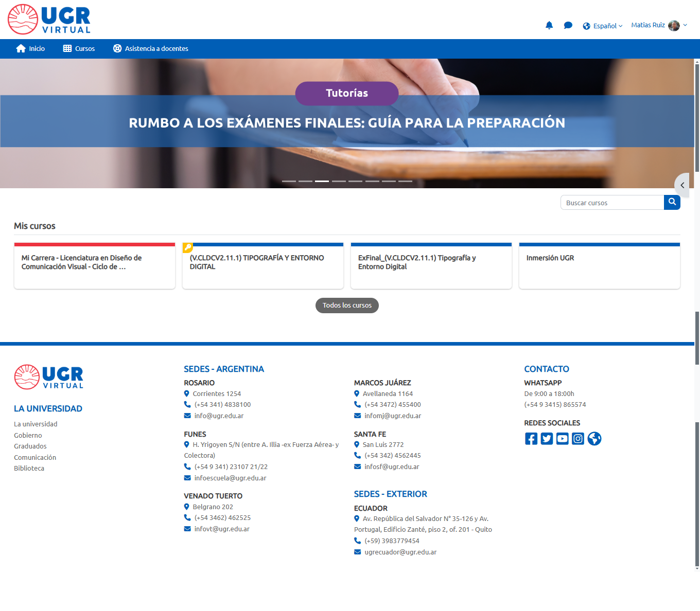The image size is (700, 611).
Task: Open Asistencia a docentes menu item
Action: pyautogui.click(x=150, y=48)
